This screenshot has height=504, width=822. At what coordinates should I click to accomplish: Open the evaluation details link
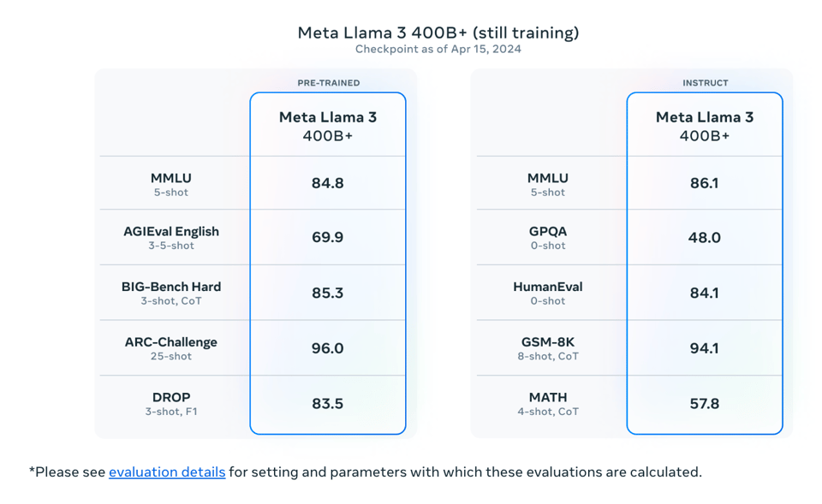167,472
